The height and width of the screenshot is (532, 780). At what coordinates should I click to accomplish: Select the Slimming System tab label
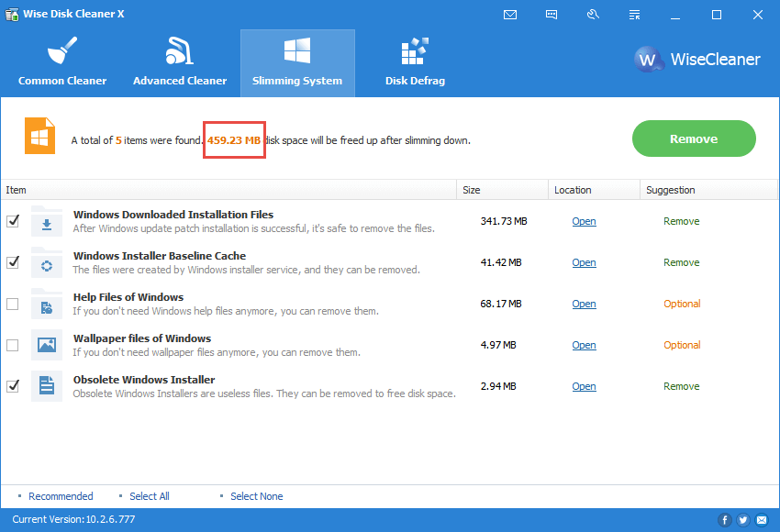(x=297, y=81)
